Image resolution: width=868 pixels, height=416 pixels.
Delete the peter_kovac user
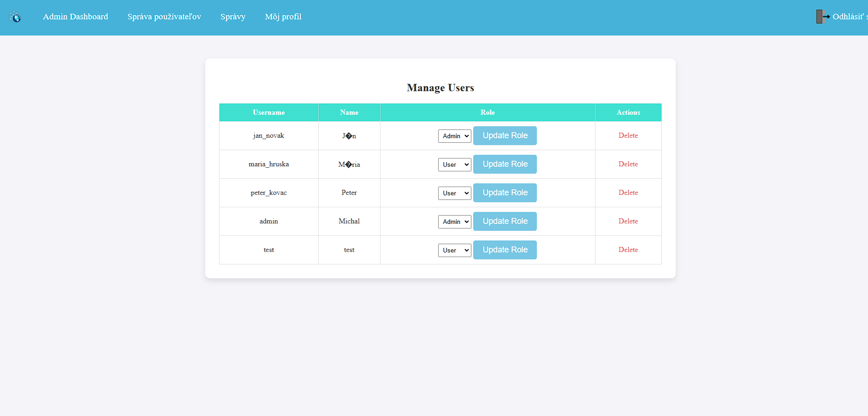pyautogui.click(x=628, y=193)
